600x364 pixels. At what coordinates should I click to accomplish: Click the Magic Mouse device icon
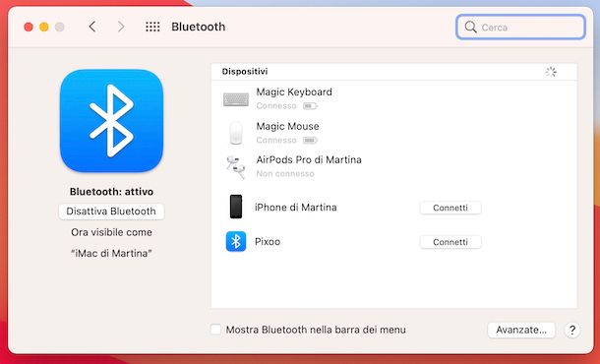(236, 133)
